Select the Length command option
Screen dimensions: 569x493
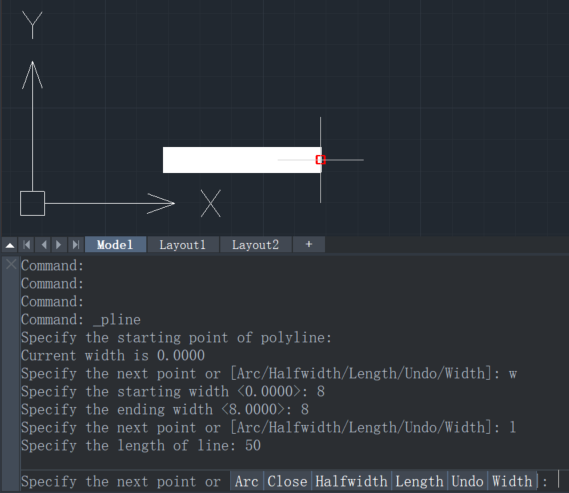(419, 481)
